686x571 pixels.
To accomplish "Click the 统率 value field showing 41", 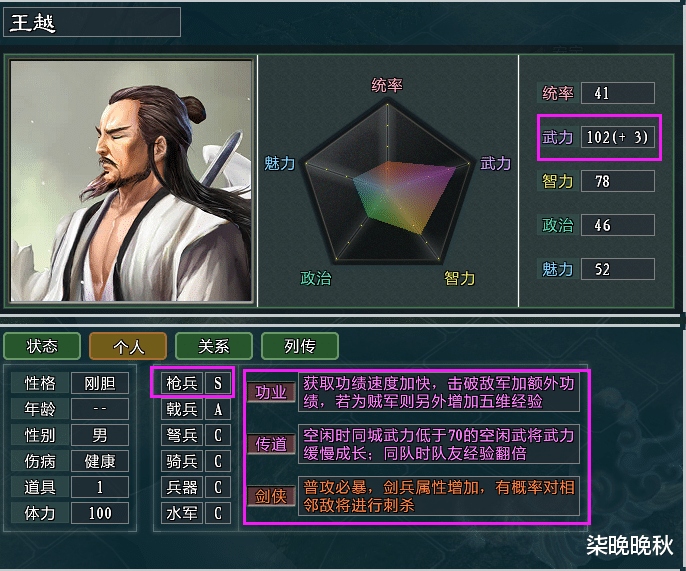I will point(617,93).
